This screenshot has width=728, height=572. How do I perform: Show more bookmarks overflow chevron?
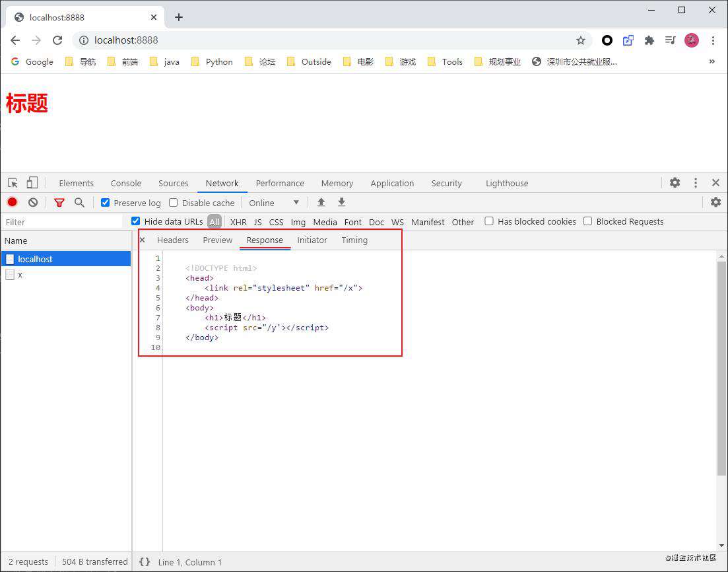pos(711,61)
